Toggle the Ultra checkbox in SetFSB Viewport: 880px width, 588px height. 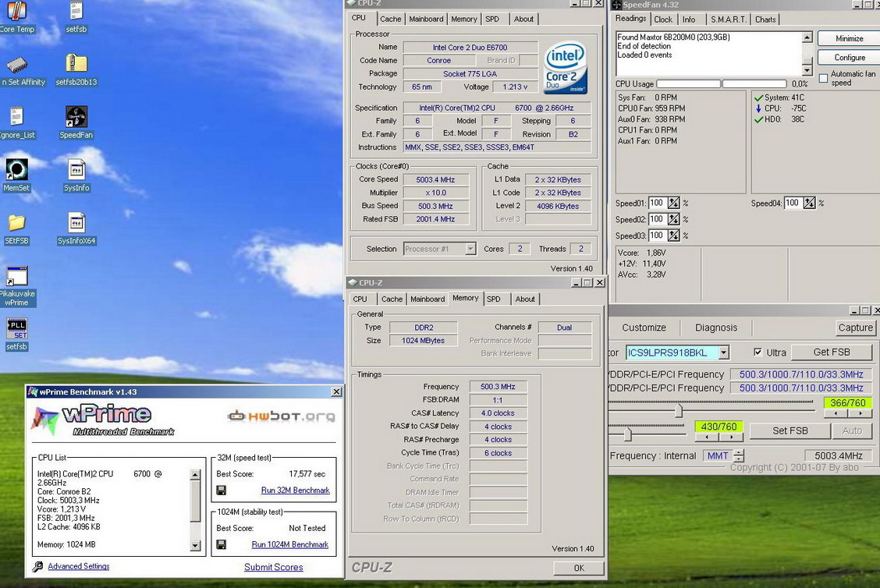tap(758, 352)
